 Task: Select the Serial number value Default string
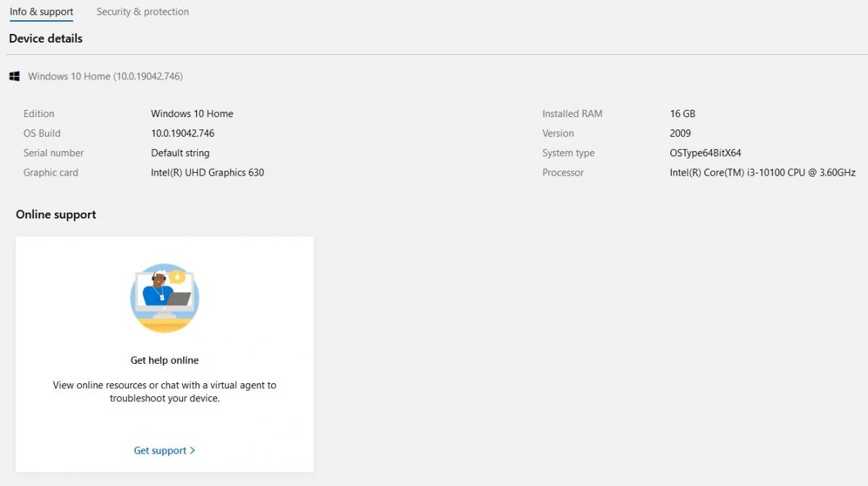(x=180, y=153)
